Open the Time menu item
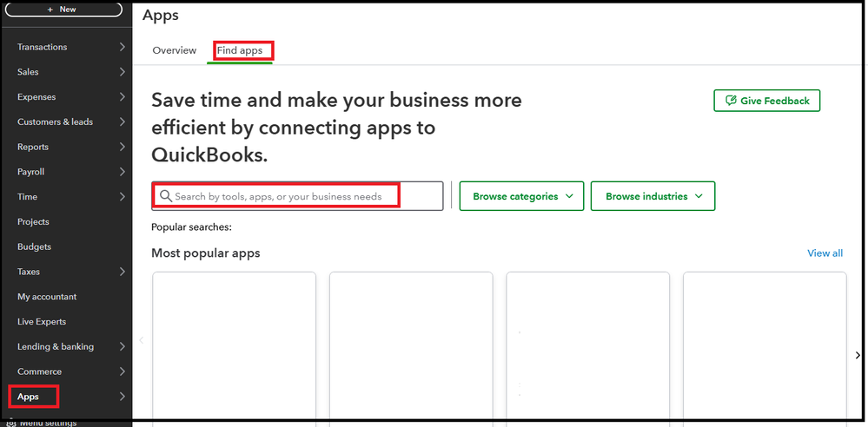The height and width of the screenshot is (427, 868). pyautogui.click(x=27, y=197)
